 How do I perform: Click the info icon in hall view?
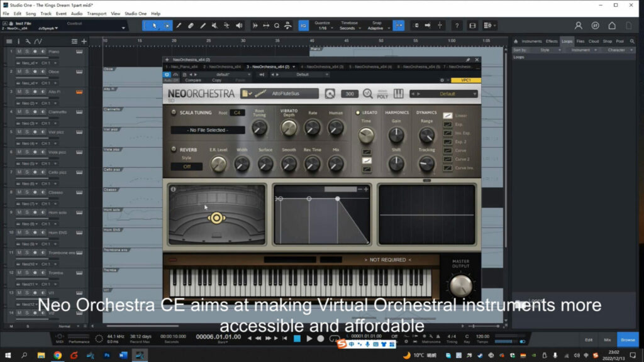click(174, 189)
